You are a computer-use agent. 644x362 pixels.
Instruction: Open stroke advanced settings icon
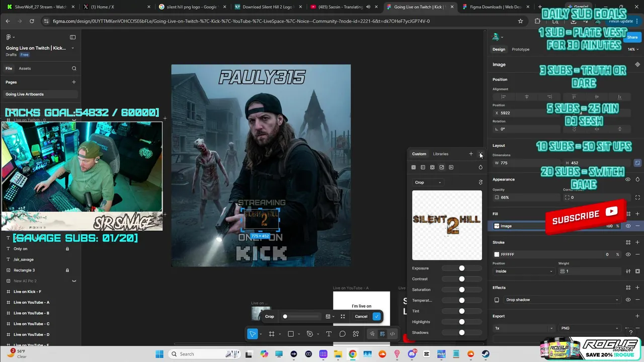[628, 271]
